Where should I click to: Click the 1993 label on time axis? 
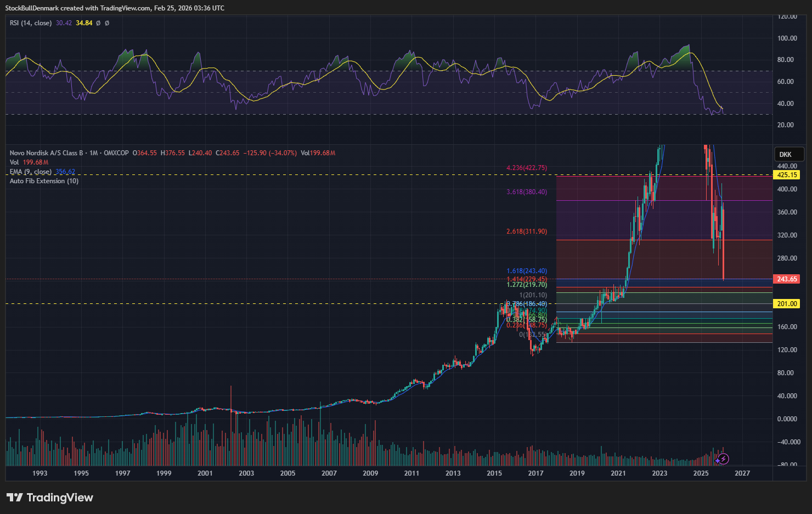[40, 473]
